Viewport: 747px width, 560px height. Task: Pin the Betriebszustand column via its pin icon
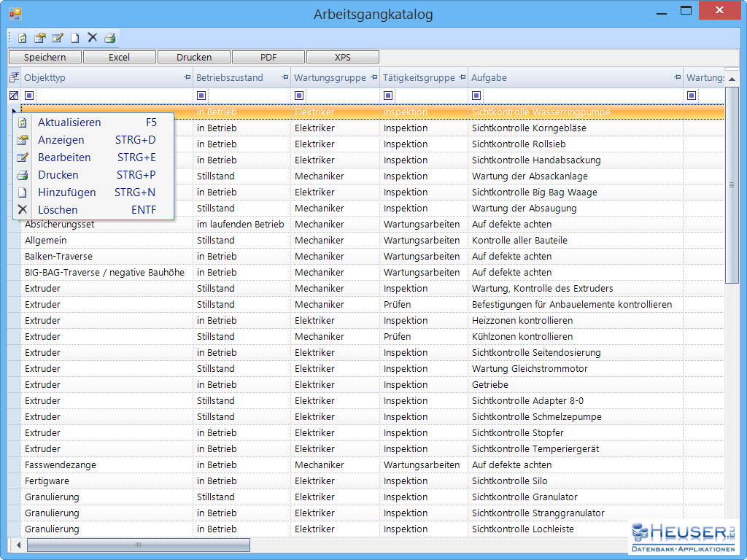(x=285, y=78)
